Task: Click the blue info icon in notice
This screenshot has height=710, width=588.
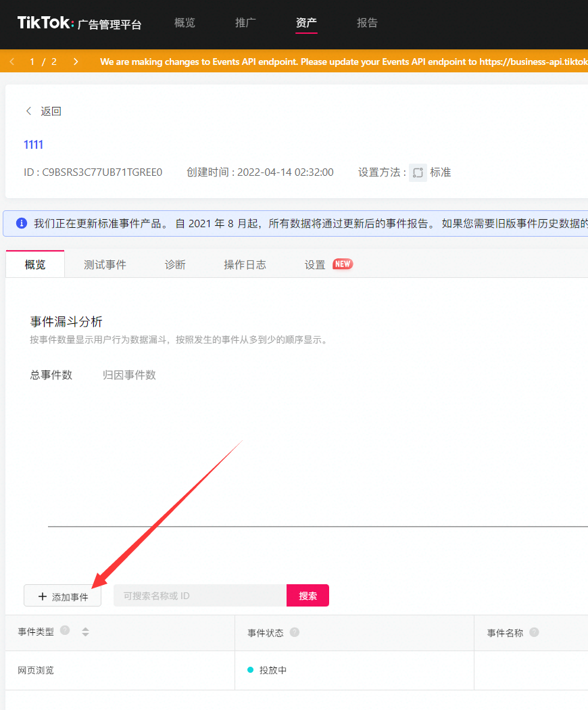Action: click(x=22, y=223)
